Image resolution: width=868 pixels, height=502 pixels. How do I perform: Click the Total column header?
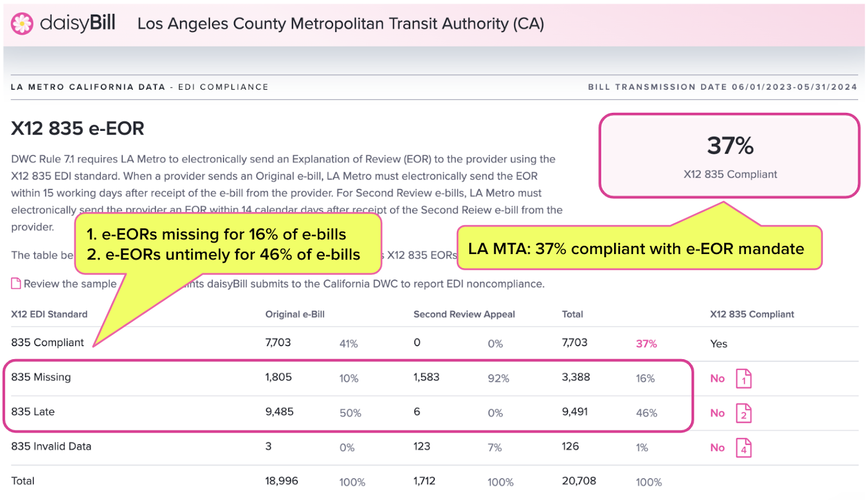coord(572,314)
